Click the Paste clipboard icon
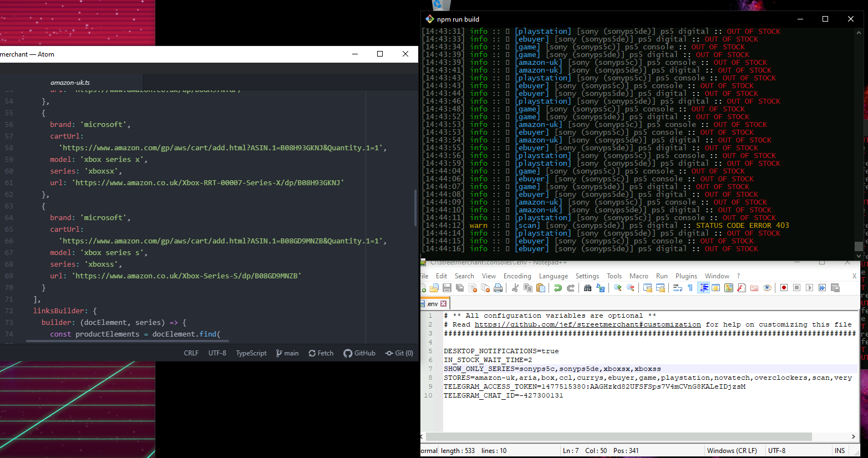The image size is (868, 458). [541, 288]
